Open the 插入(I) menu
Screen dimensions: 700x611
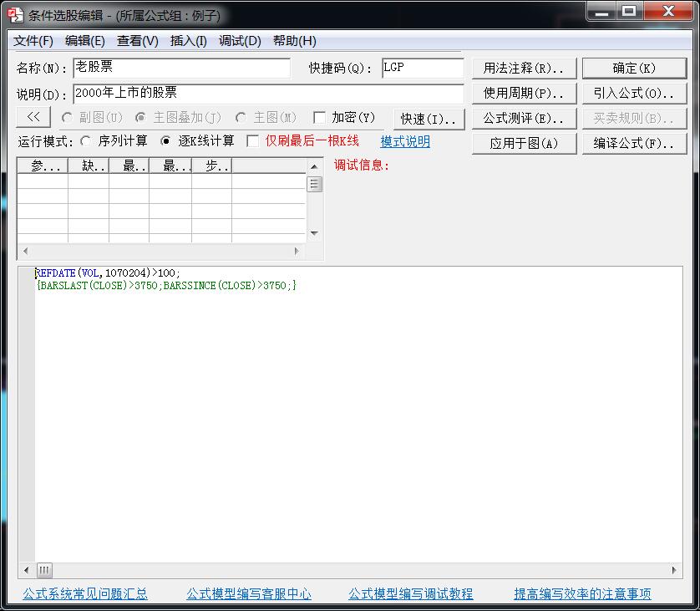click(x=188, y=41)
